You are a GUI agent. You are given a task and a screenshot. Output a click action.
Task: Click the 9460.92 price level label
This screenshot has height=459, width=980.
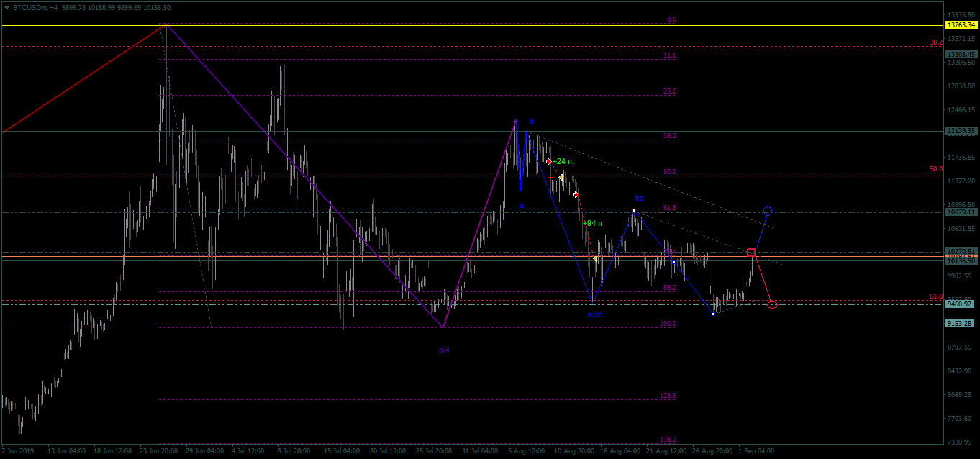click(x=961, y=304)
